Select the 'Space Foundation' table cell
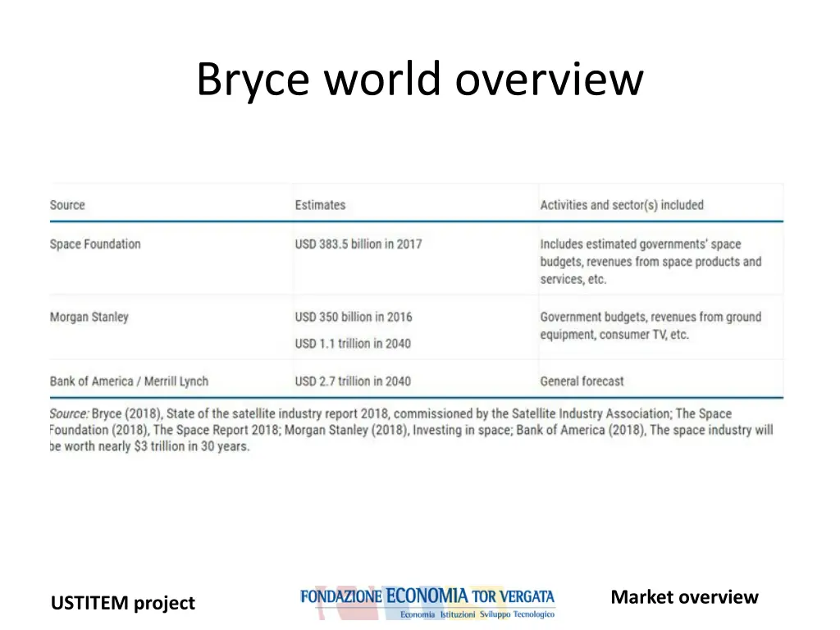This screenshot has height=630, width=840. click(95, 244)
